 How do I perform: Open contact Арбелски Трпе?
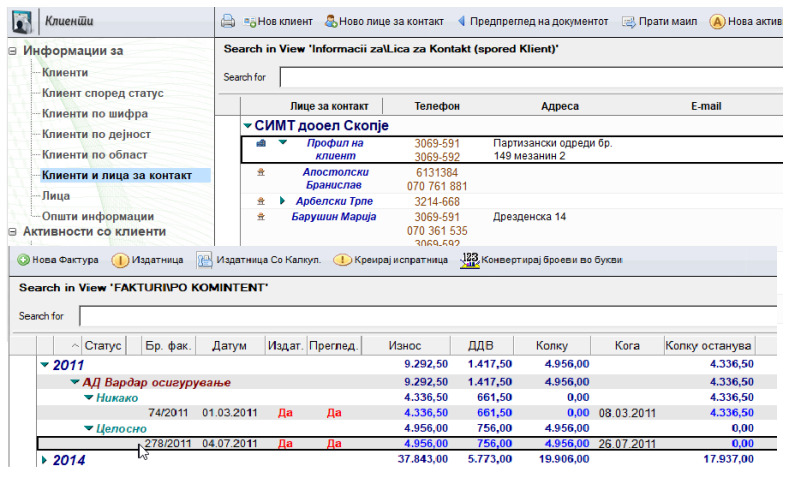[x=334, y=201]
